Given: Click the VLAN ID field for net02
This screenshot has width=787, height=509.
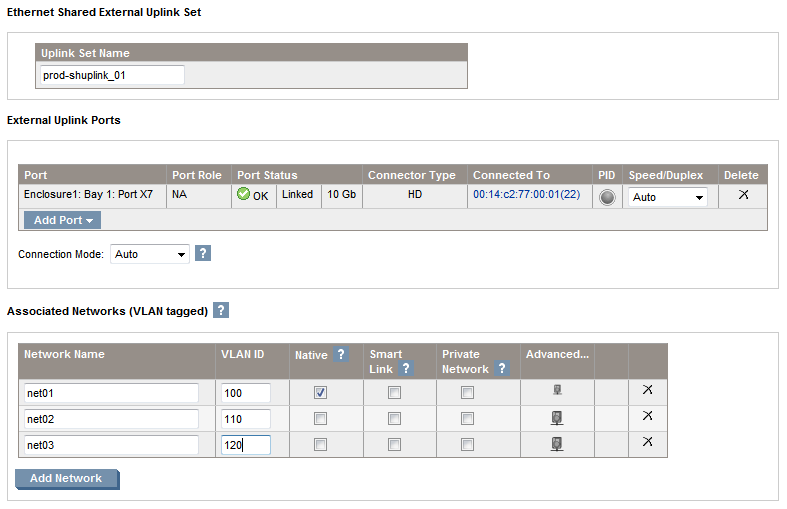Looking at the screenshot, I should [245, 419].
